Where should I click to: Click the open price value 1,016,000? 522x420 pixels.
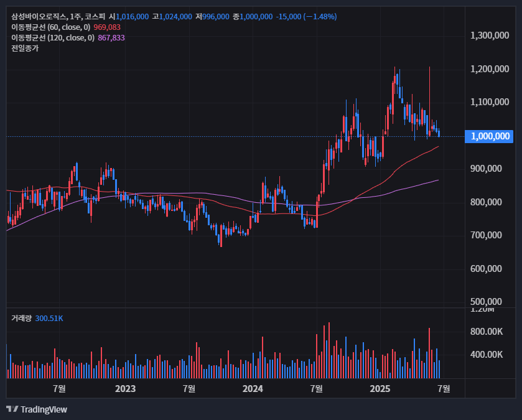[132, 17]
